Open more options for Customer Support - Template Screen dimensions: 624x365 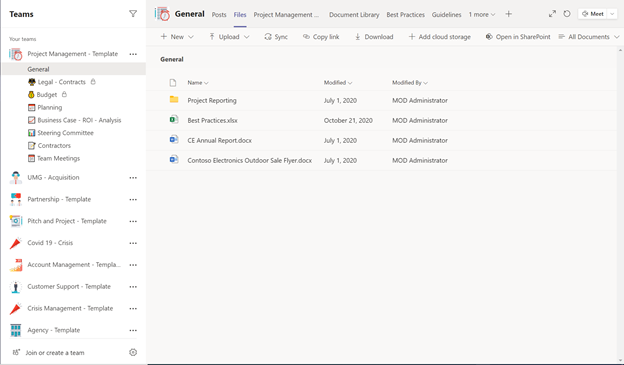[x=133, y=287]
